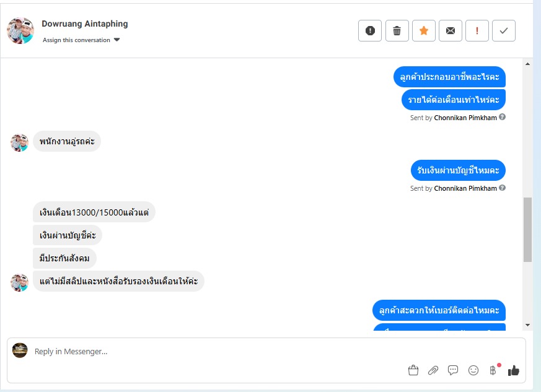Toggle the orange star follow-up marker
541x392 pixels.
click(x=424, y=30)
